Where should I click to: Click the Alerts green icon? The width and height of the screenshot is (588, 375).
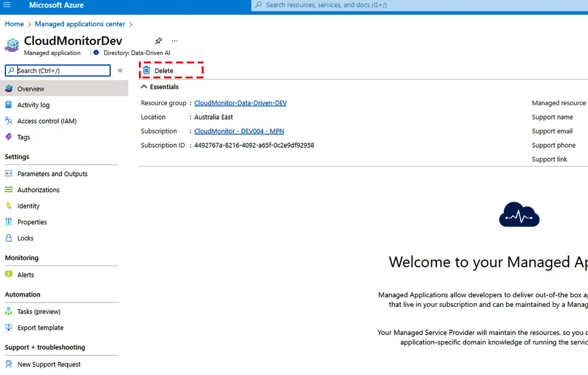[8, 275]
